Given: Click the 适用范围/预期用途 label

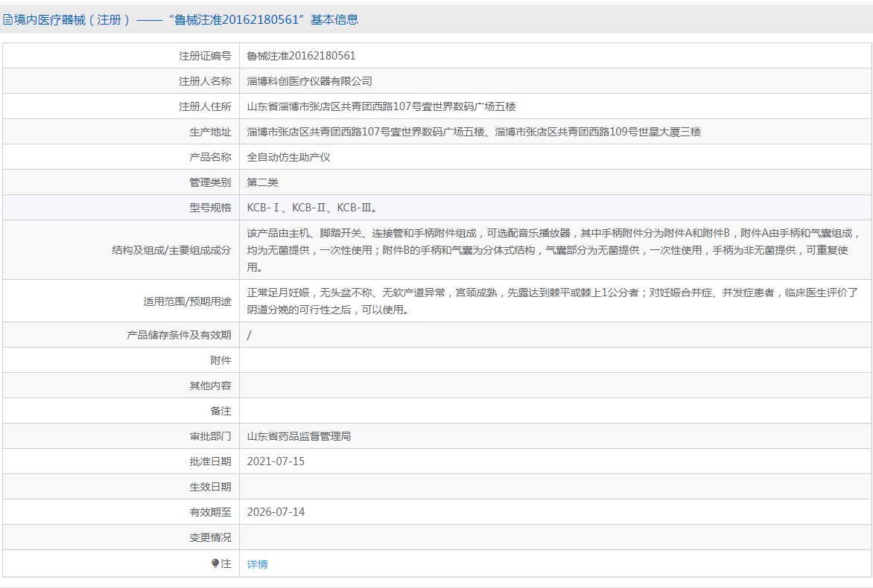Looking at the screenshot, I should click(187, 301).
